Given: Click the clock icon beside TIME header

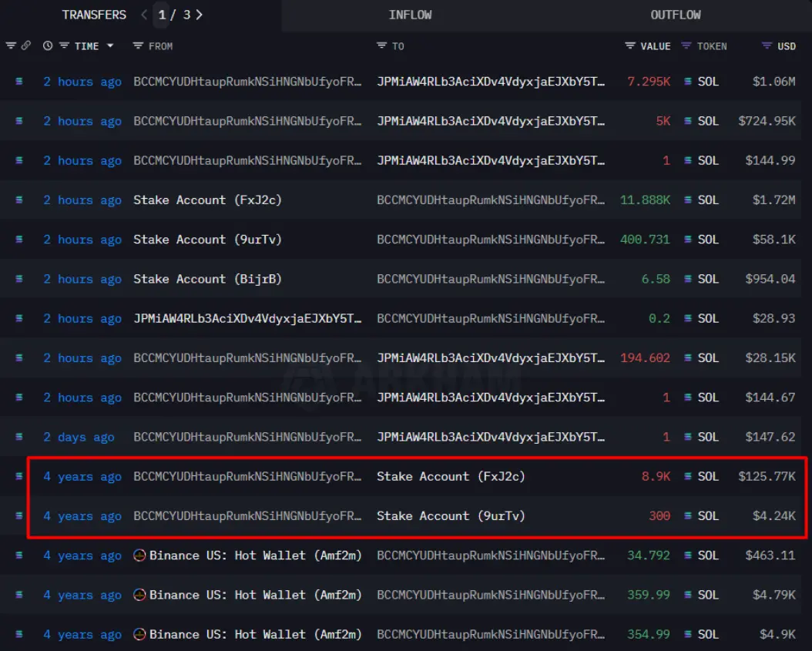Looking at the screenshot, I should [48, 46].
